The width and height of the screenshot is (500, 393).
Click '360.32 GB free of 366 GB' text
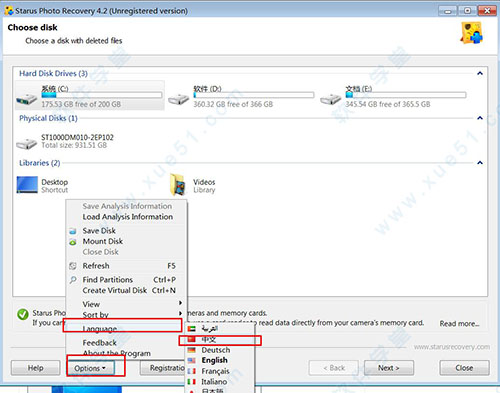point(233,104)
